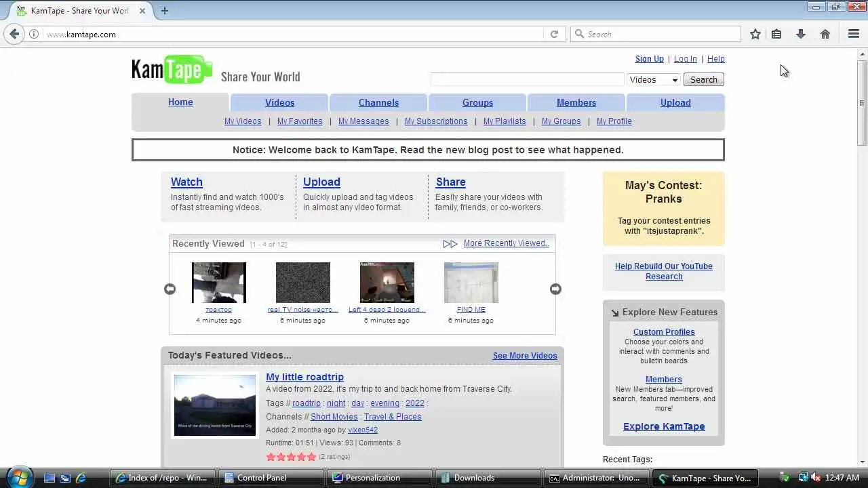
Task: Open Custom Profiles feature link
Action: click(664, 332)
